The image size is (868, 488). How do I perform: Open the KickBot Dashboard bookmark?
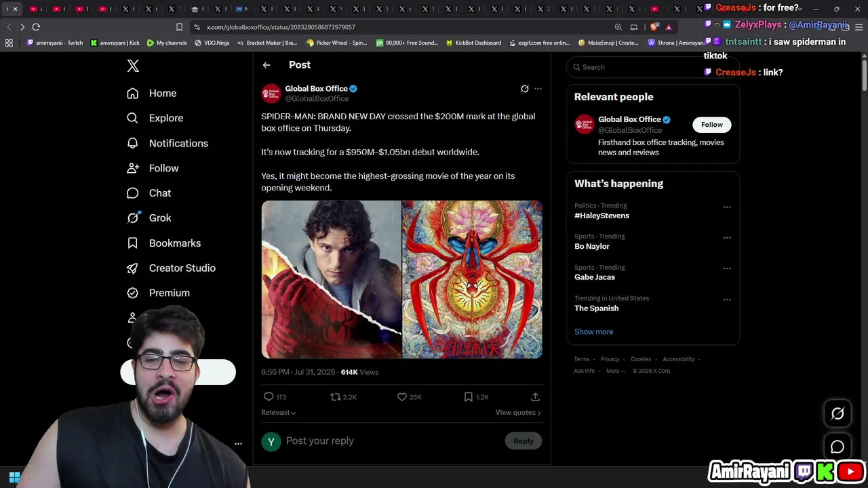[x=473, y=43]
